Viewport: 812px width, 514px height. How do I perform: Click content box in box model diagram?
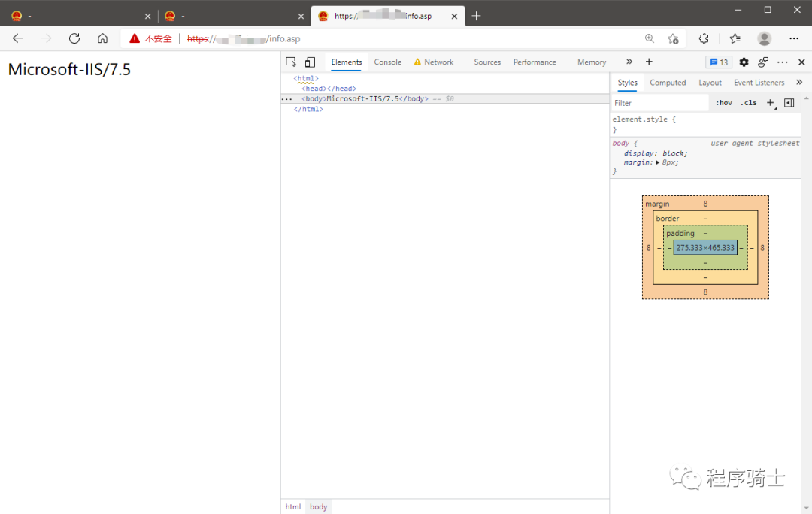pyautogui.click(x=705, y=247)
